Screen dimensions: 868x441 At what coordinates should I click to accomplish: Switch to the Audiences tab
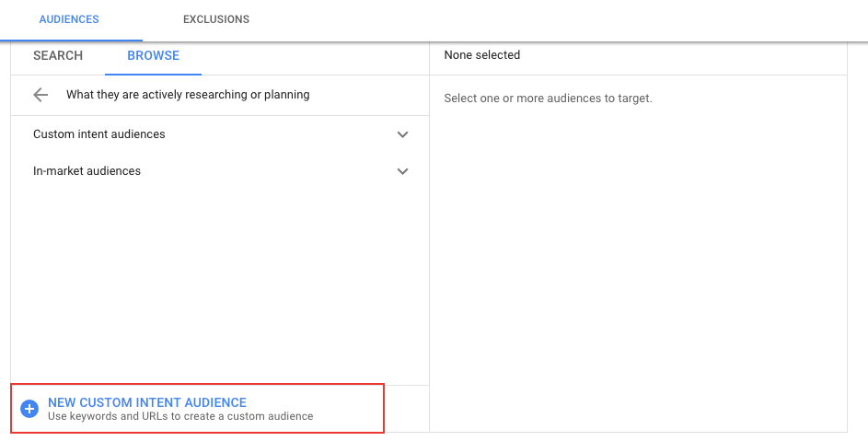coord(69,19)
